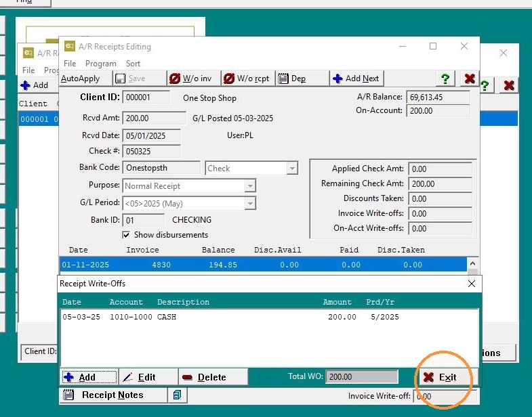The image size is (532, 417).
Task: Select client 000001 row in background window
Action: pos(39,119)
